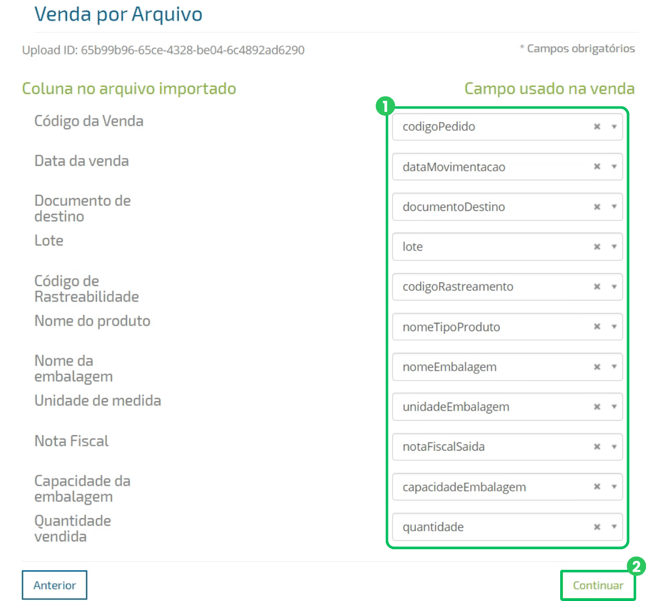Remove capacidadeEmbalagem value via x icon

pyautogui.click(x=597, y=487)
